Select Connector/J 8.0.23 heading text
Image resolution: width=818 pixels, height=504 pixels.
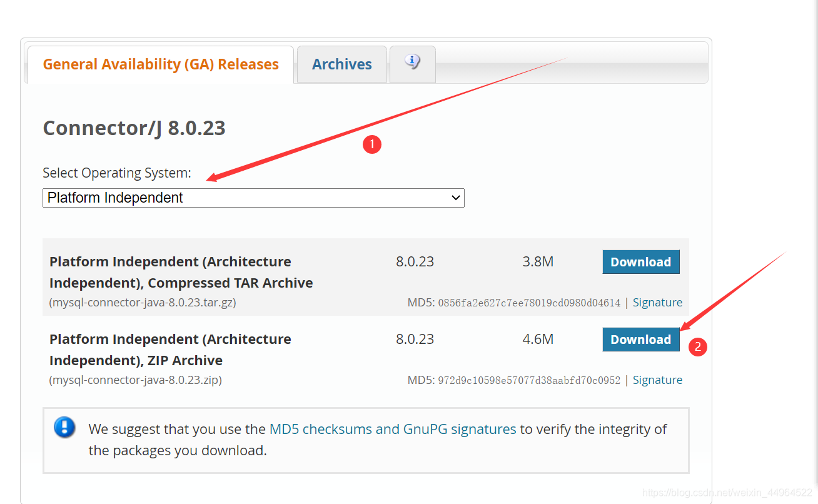pyautogui.click(x=134, y=128)
